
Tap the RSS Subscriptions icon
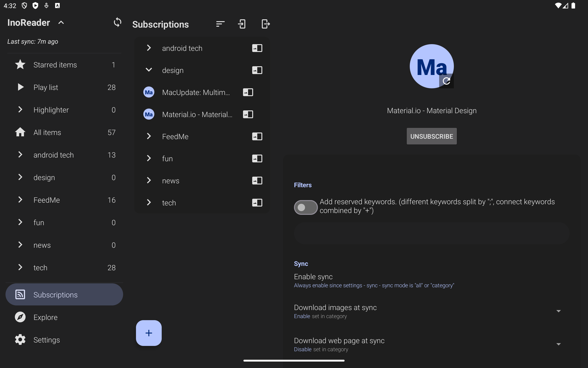20,294
